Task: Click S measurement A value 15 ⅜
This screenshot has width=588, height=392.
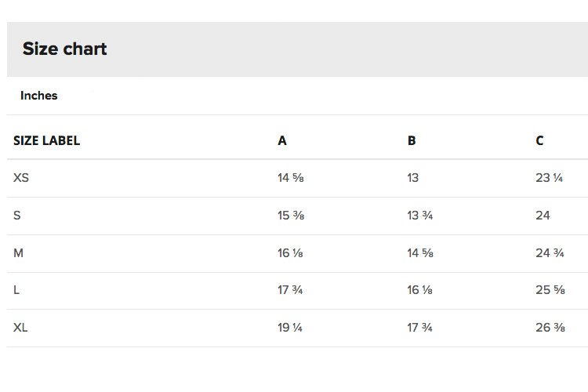Action: tap(291, 216)
